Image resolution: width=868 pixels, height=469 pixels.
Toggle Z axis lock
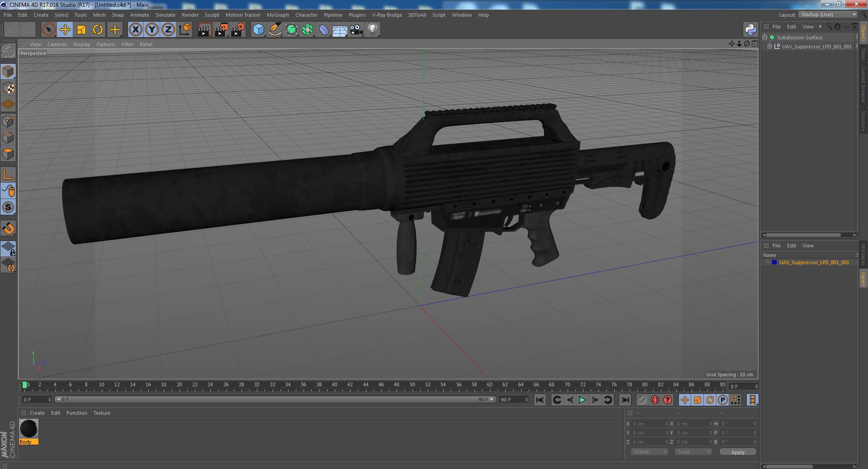(x=168, y=30)
